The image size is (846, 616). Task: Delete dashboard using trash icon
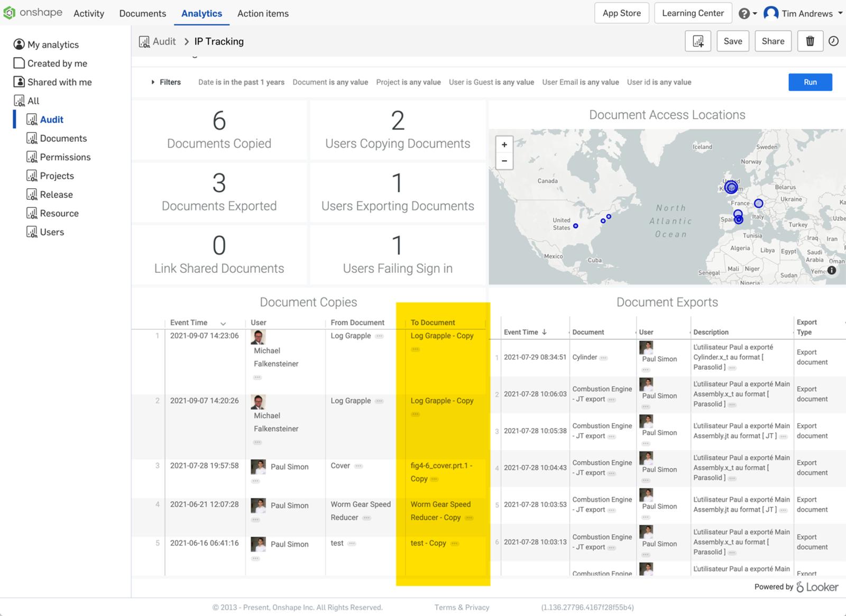[810, 41]
